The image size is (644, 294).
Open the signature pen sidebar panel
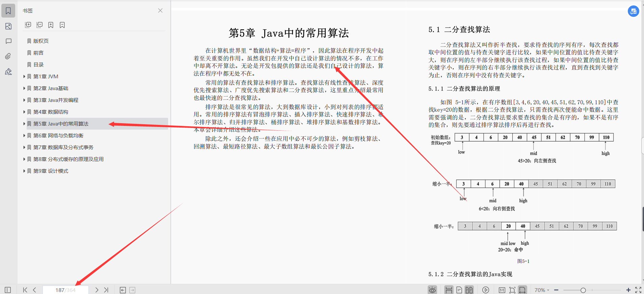coord(8,71)
